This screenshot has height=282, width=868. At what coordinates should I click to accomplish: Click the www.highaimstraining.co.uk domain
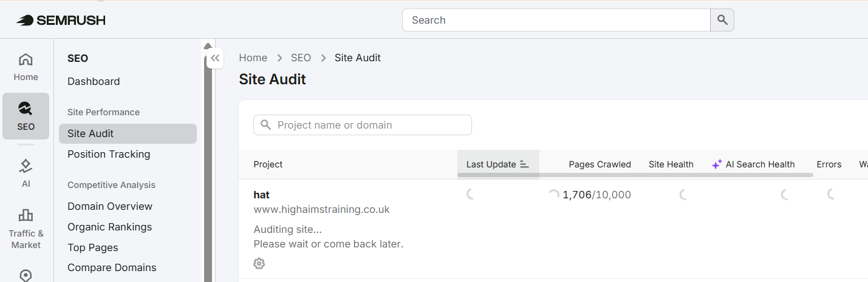(321, 209)
